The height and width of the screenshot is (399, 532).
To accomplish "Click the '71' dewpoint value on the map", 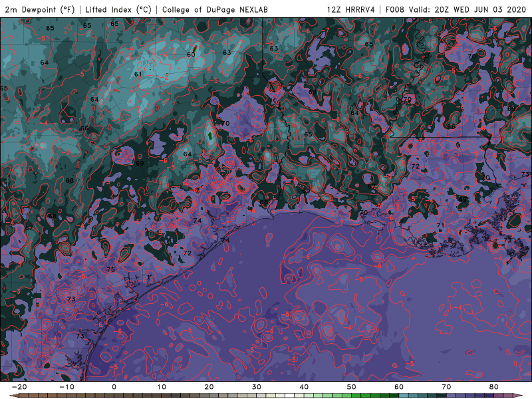I will coord(440,225).
